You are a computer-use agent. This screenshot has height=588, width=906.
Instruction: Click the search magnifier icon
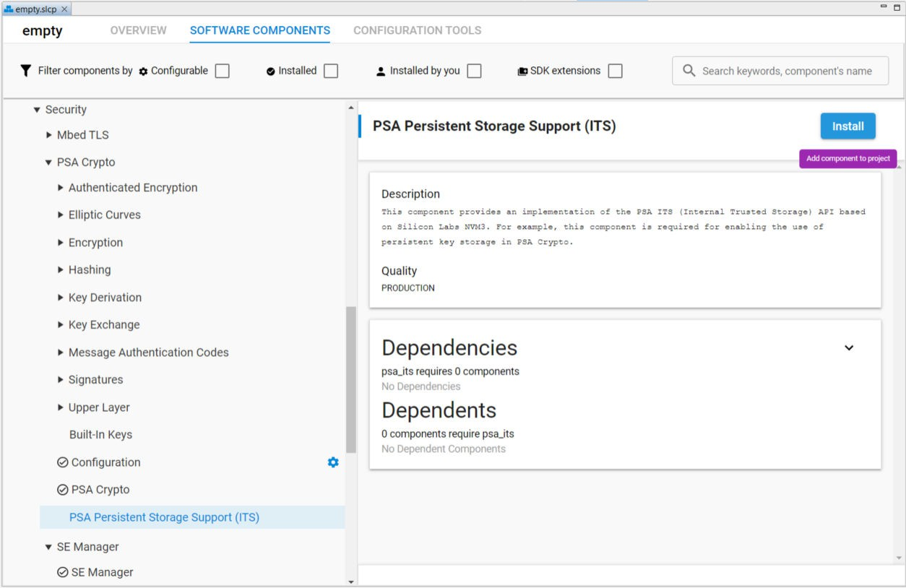click(689, 70)
